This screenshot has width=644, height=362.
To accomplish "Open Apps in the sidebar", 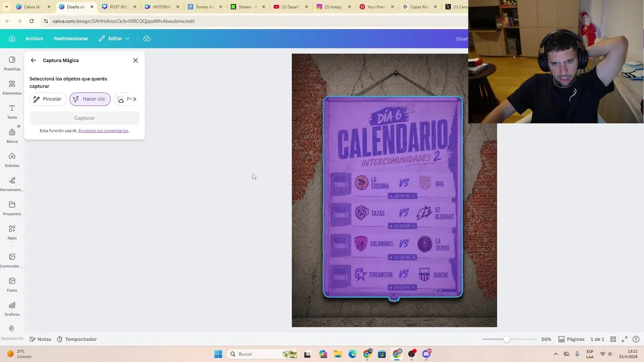I will 12,233.
